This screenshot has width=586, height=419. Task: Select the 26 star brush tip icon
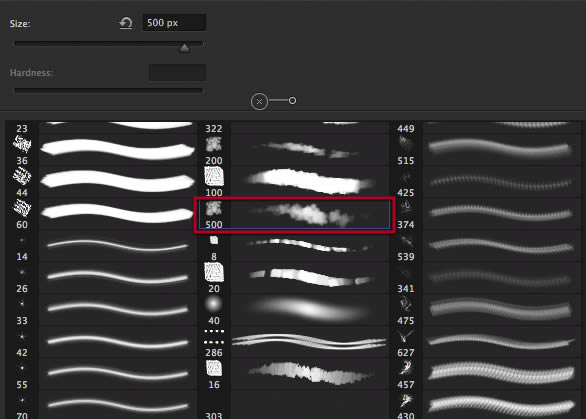click(x=22, y=272)
